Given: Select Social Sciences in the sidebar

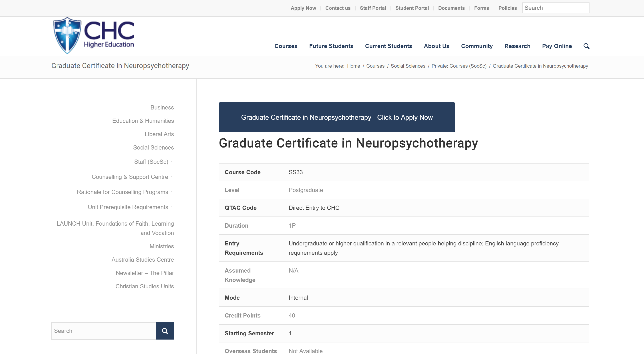Looking at the screenshot, I should click(x=153, y=147).
